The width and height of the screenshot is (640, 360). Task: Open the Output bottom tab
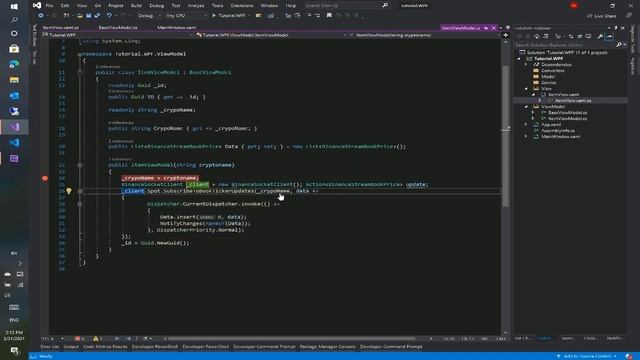71,347
